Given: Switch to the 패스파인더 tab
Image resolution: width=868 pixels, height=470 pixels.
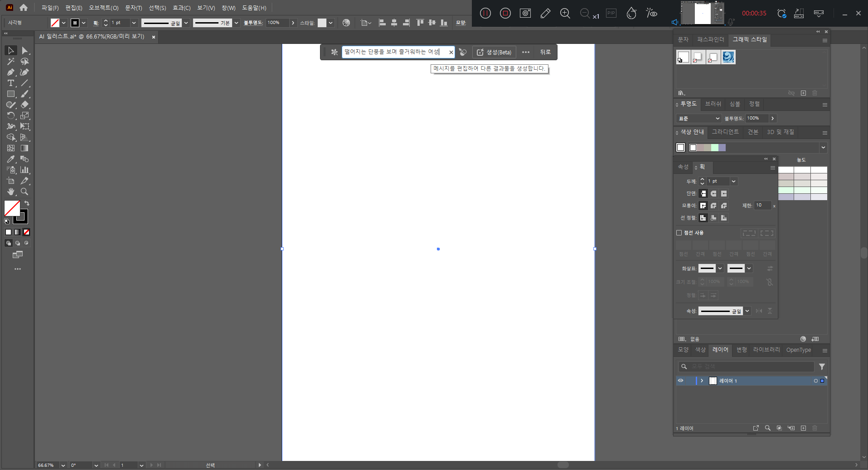Looking at the screenshot, I should pyautogui.click(x=710, y=40).
